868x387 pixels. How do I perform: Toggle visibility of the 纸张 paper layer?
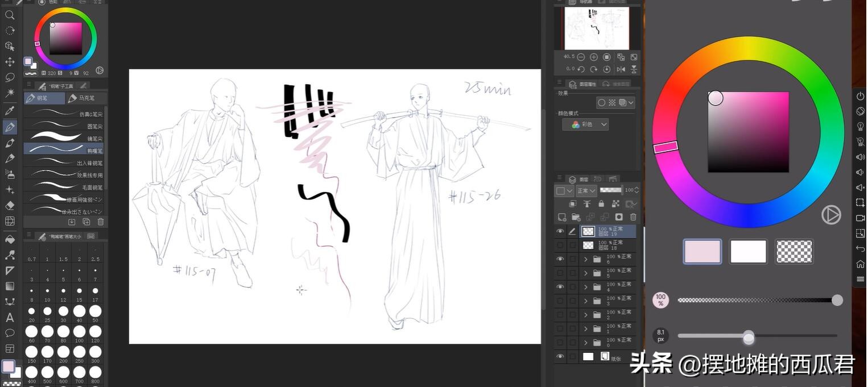pos(560,356)
